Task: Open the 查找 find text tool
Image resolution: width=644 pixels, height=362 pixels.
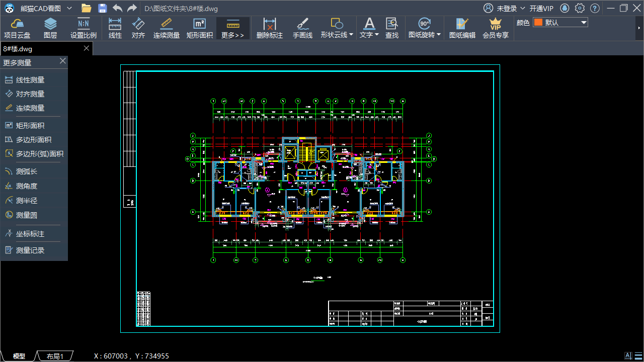Action: coord(392,28)
